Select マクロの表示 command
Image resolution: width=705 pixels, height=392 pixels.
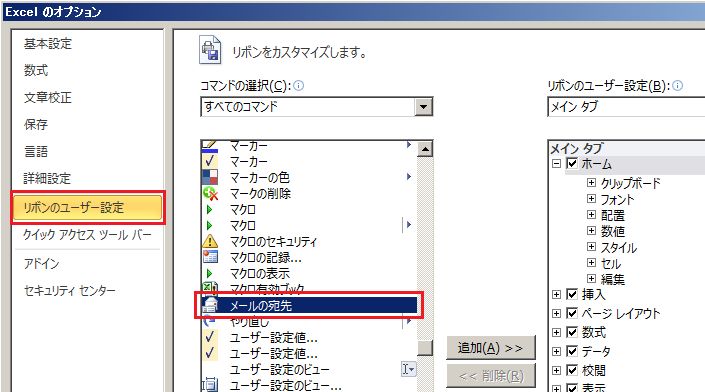pos(260,273)
